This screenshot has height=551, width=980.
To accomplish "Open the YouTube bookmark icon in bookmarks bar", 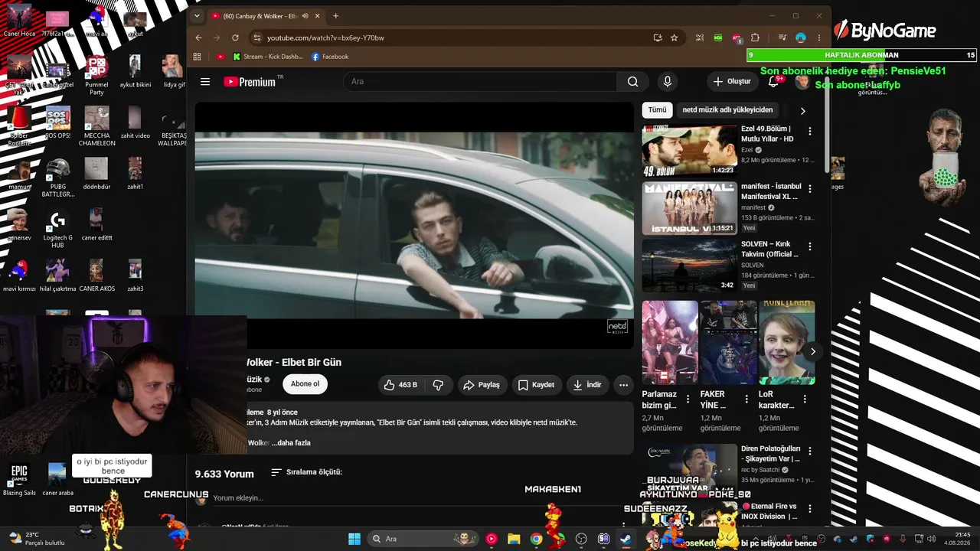I will pos(220,57).
